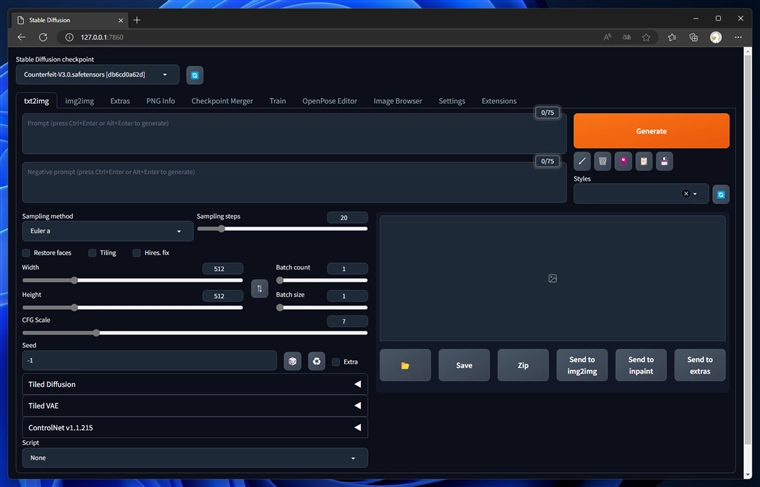Expand the Tiled VAE section
This screenshot has height=487, width=760.
coord(195,406)
